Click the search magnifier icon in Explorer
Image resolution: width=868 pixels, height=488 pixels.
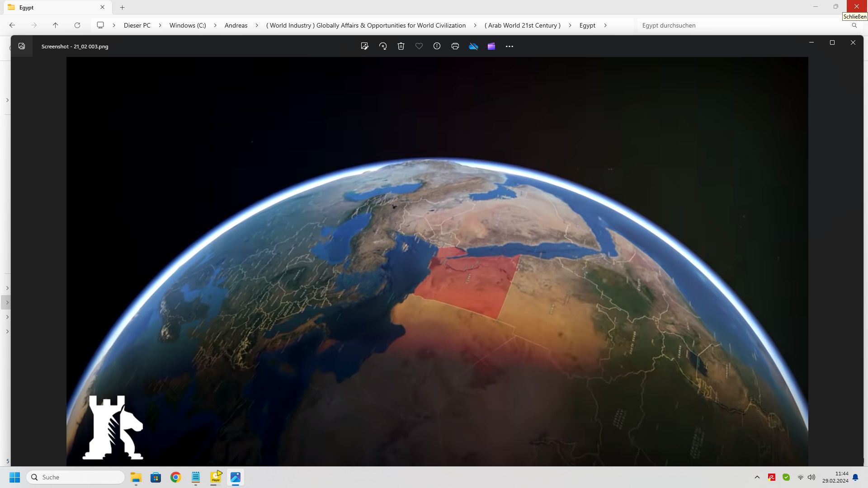854,25
